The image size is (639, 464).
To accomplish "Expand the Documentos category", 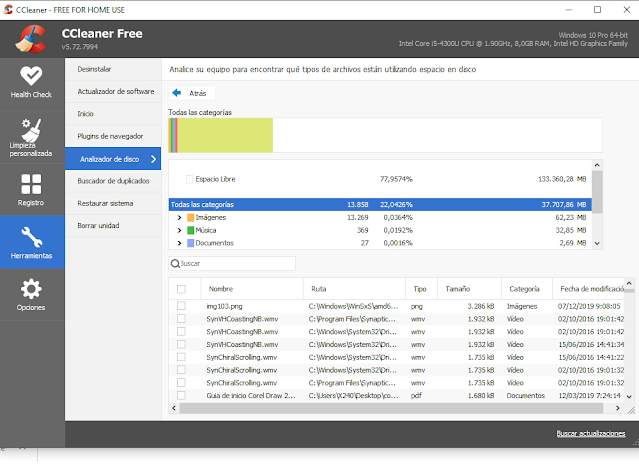I will [x=179, y=243].
